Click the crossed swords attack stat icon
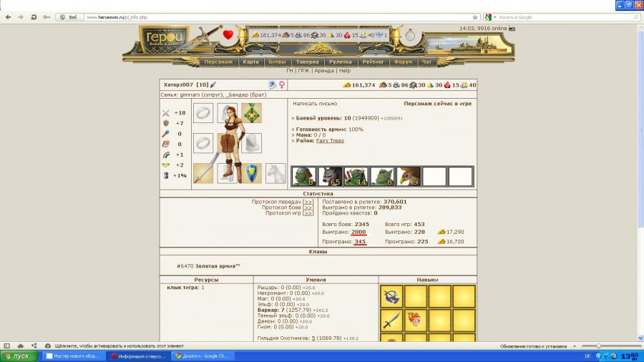644x362 pixels. pyautogui.click(x=165, y=113)
